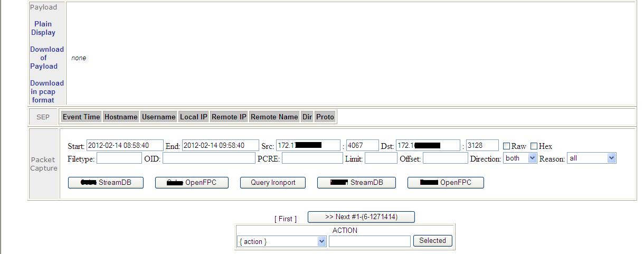Select the source port field containing 4067
Image resolution: width=644 pixels, height=254 pixels.
(x=362, y=146)
